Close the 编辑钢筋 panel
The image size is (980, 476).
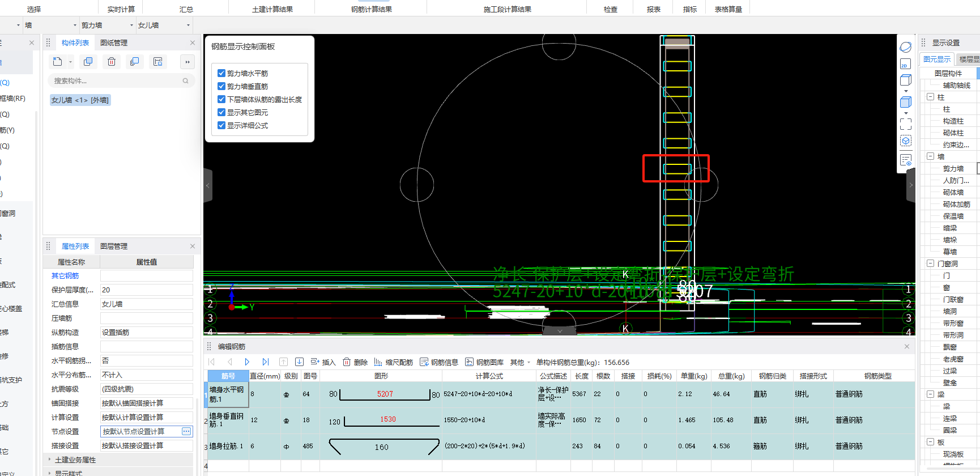coord(907,346)
